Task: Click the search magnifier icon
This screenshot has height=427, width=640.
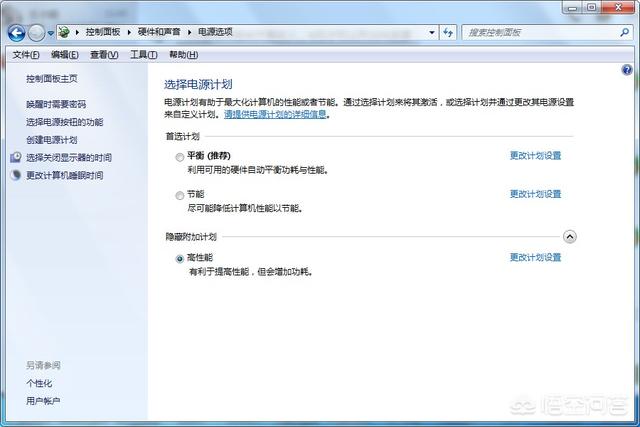Action: (x=624, y=32)
